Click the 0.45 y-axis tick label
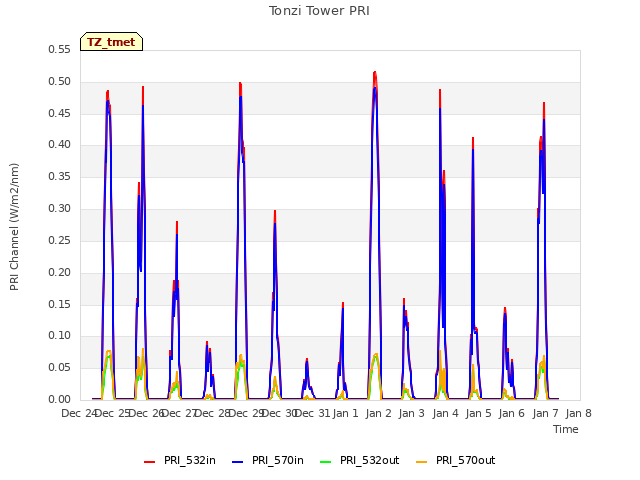Image resolution: width=640 pixels, height=480 pixels. 59,113
